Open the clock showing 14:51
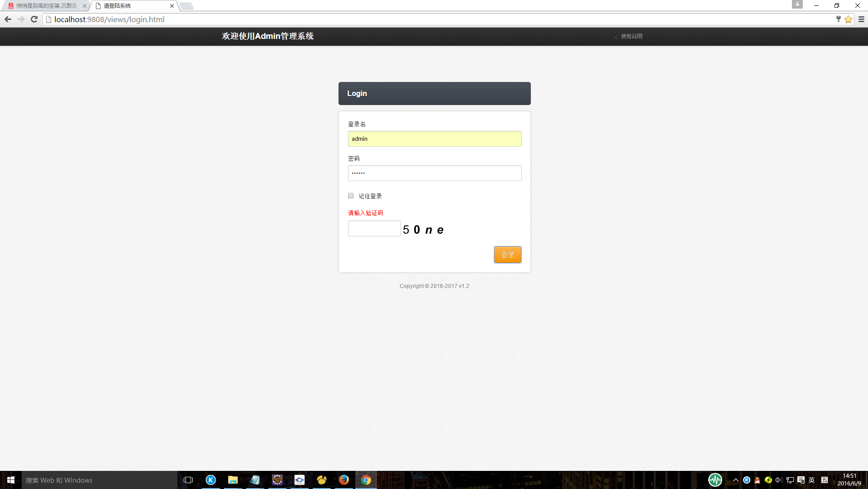 (x=849, y=480)
